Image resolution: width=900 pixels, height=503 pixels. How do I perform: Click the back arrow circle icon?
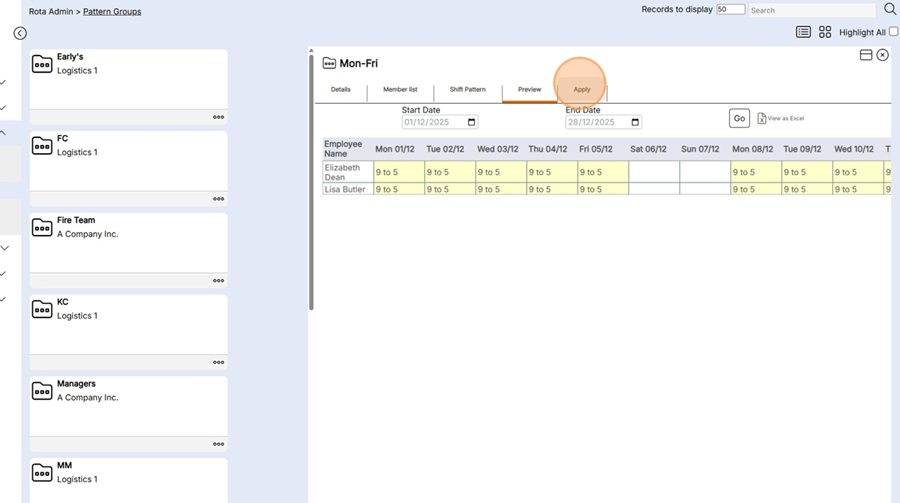coord(20,33)
